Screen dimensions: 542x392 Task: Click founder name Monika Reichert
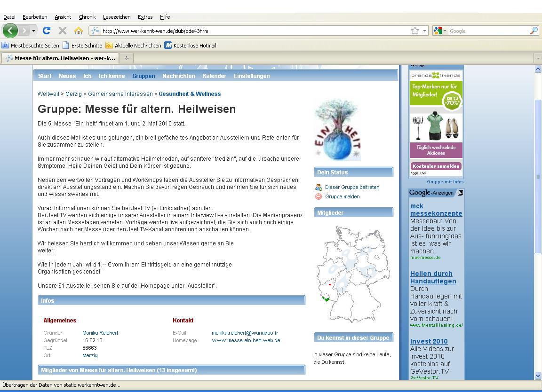(x=100, y=333)
